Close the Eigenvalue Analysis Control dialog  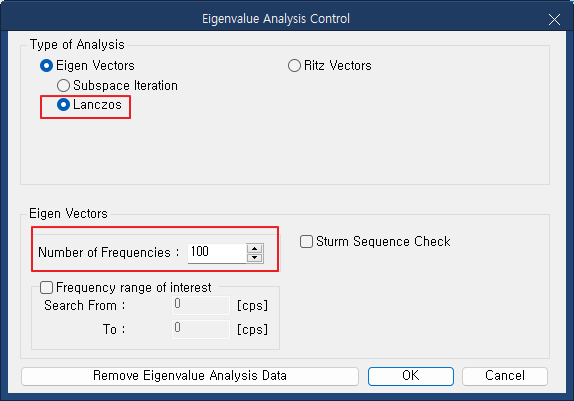[x=554, y=19]
